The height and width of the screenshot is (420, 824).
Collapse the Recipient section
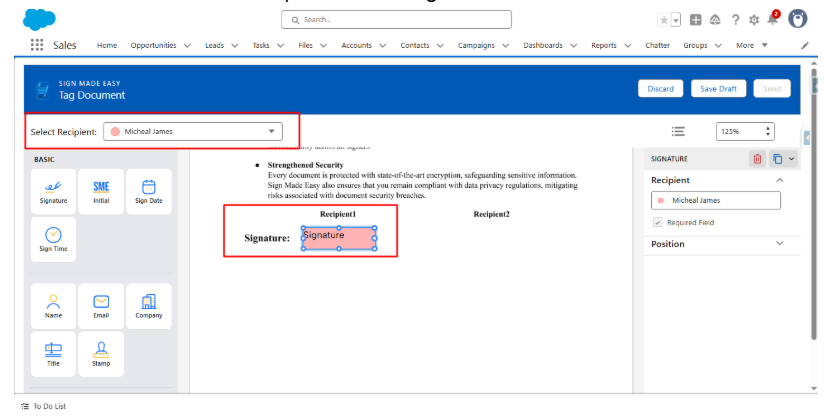(x=779, y=180)
